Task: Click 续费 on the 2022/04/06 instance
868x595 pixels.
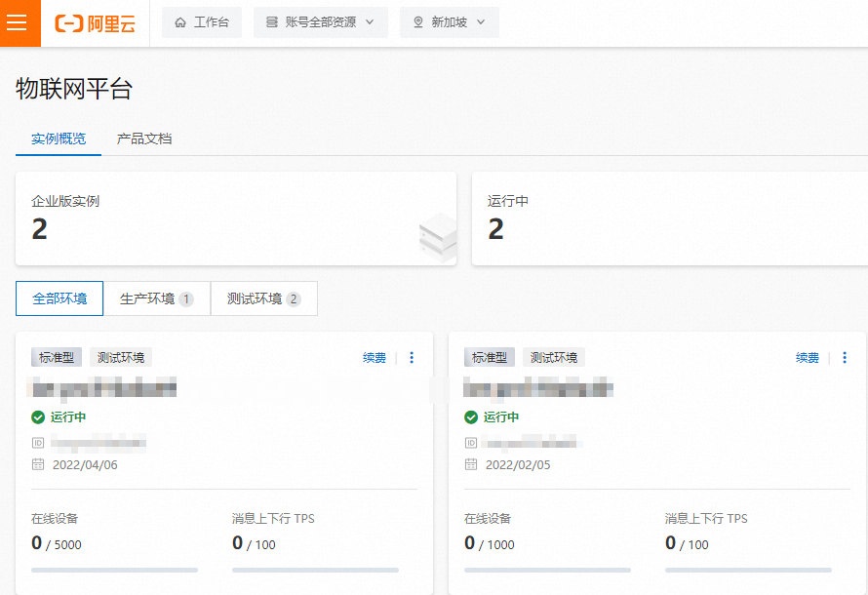Action: pos(375,358)
